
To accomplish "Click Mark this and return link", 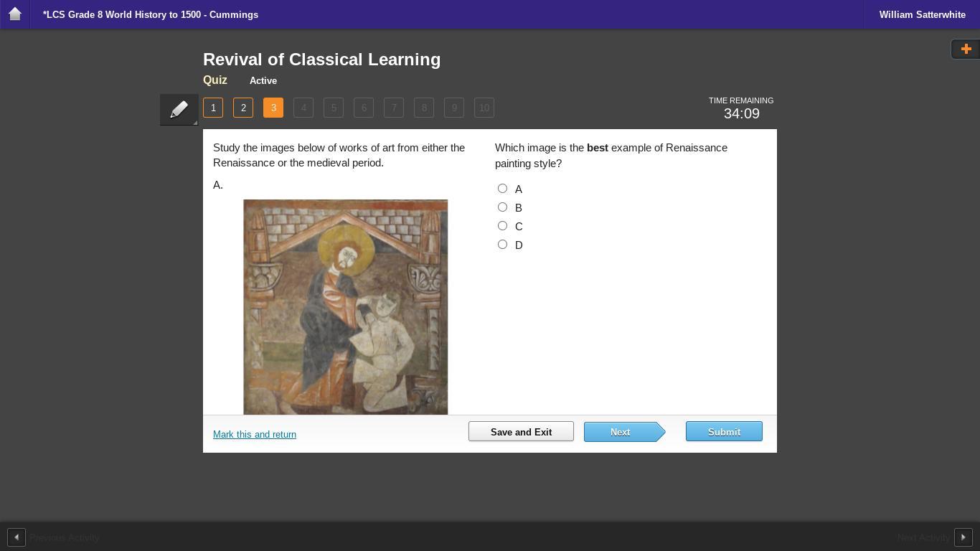I will (x=255, y=435).
